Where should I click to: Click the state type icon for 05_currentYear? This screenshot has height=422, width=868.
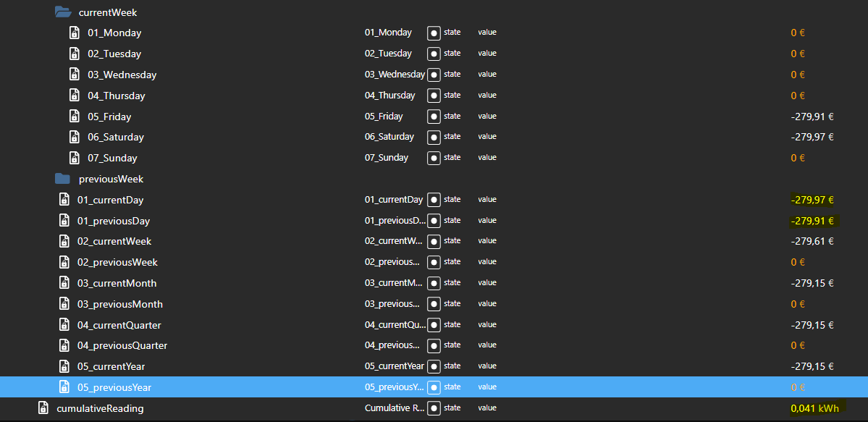(434, 366)
